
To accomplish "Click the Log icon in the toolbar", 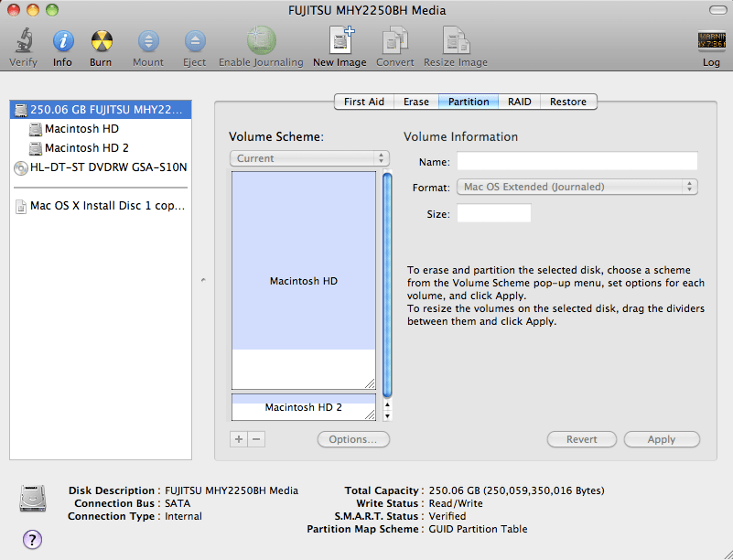I will tap(711, 40).
